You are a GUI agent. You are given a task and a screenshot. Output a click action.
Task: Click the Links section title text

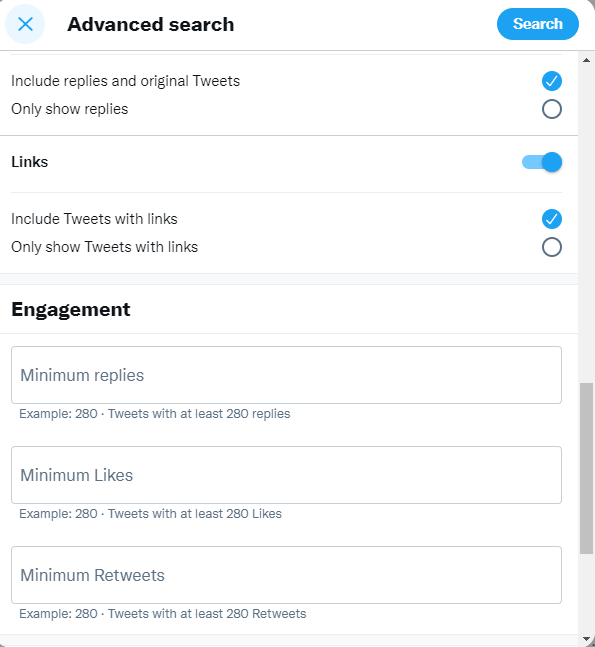tap(30, 162)
